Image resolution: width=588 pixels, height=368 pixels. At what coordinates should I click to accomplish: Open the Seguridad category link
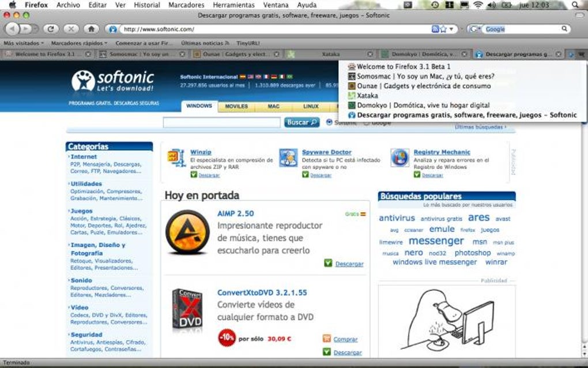pyautogui.click(x=86, y=335)
